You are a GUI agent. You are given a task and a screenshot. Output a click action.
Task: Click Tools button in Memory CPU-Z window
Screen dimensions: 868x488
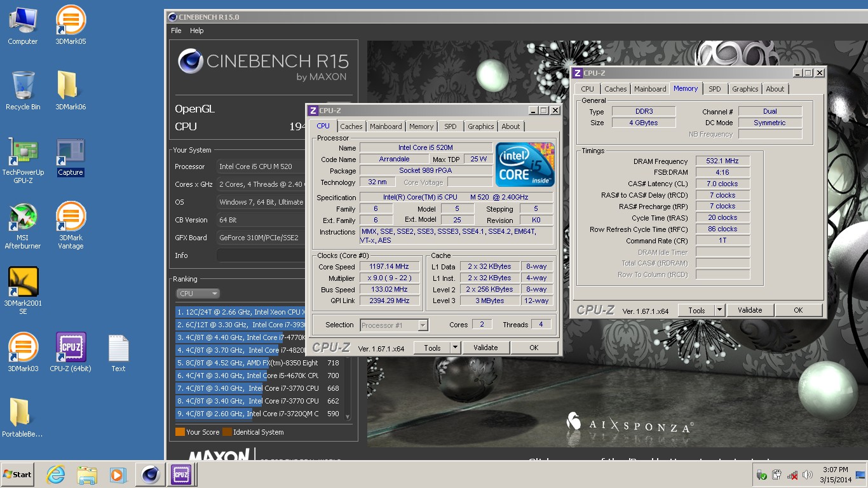pyautogui.click(x=696, y=310)
